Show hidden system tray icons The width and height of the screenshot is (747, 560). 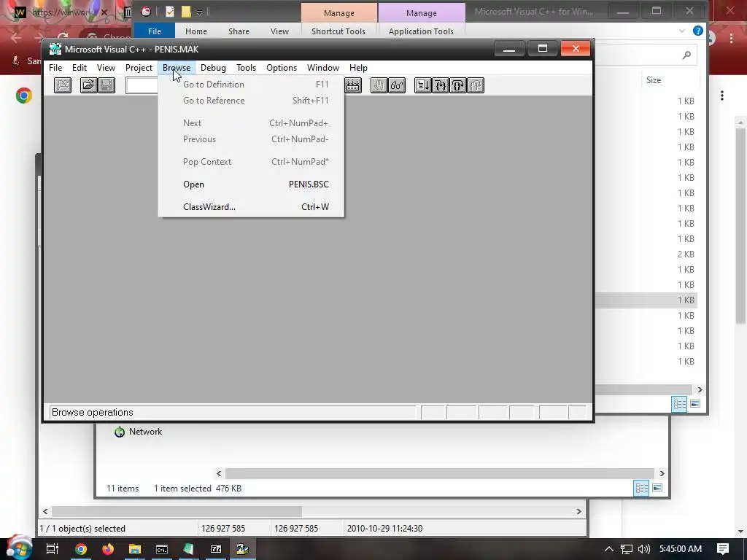click(608, 549)
